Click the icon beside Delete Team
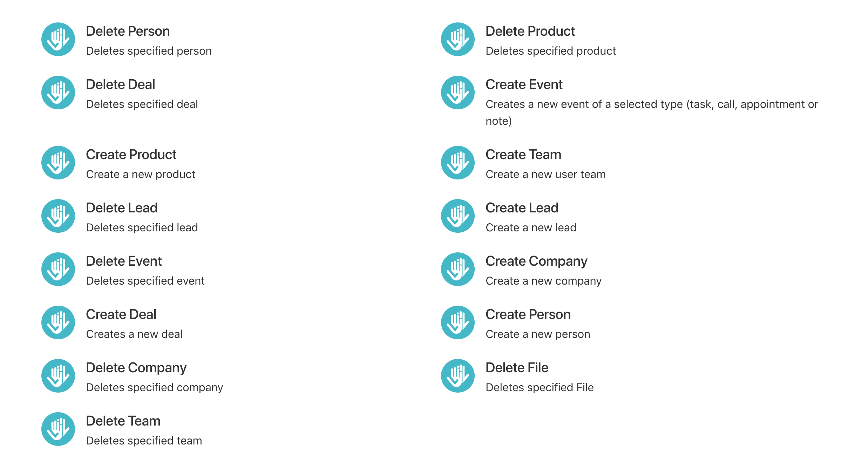Image resolution: width=868 pixels, height=469 pixels. click(58, 429)
